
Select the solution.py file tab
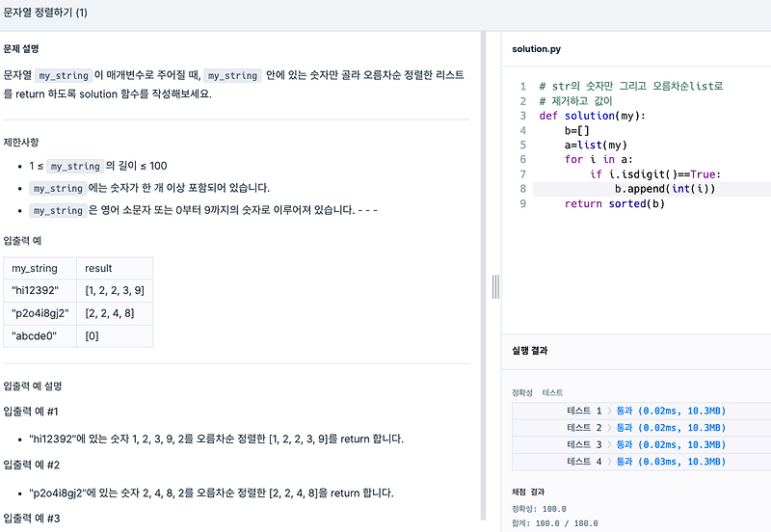(x=536, y=49)
